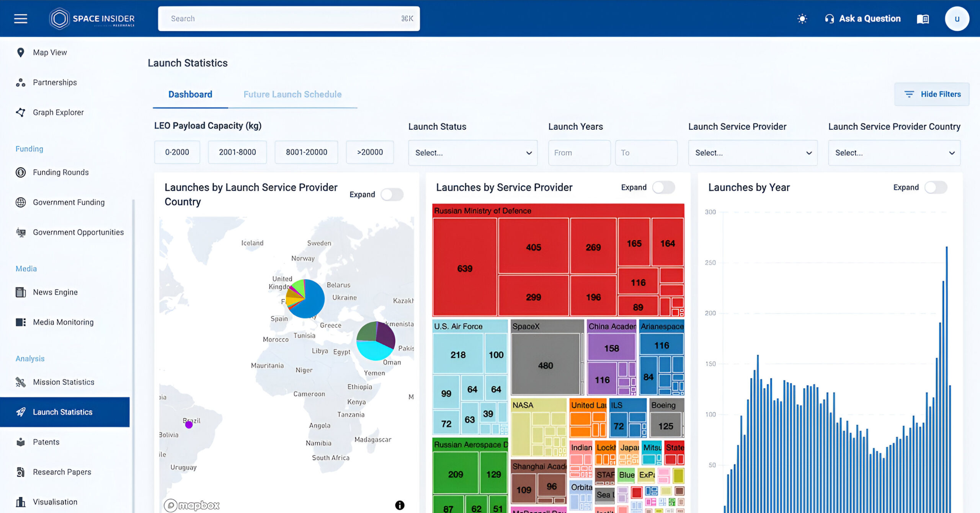Click the Visualisation chart icon

click(x=21, y=502)
